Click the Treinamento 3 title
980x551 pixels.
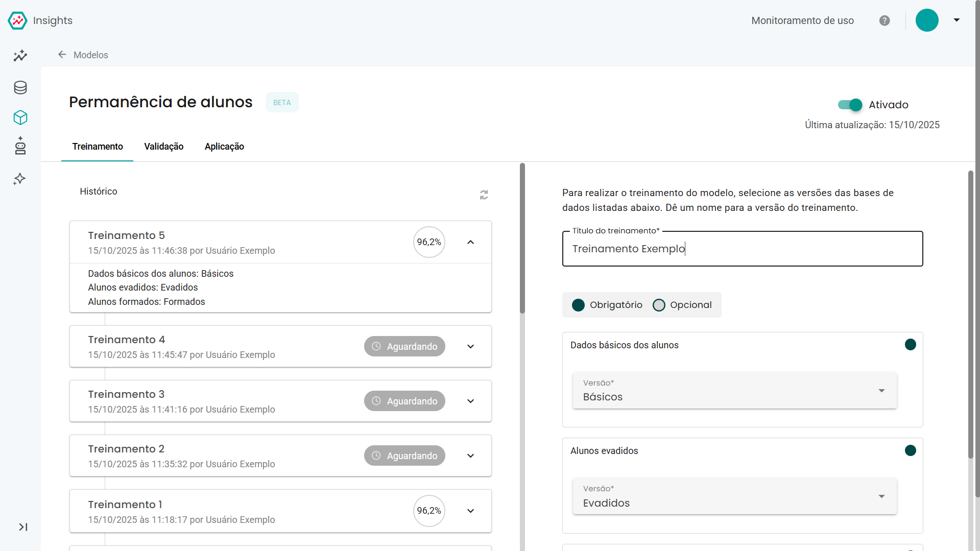tap(126, 394)
